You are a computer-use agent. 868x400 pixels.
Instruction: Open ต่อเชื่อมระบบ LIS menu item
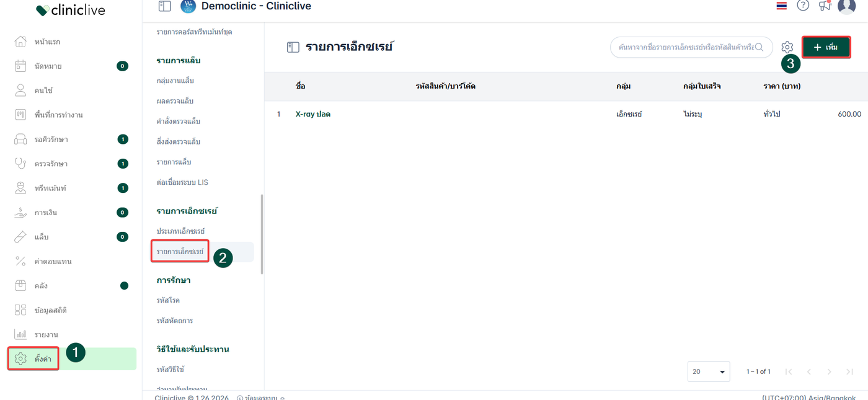click(182, 182)
